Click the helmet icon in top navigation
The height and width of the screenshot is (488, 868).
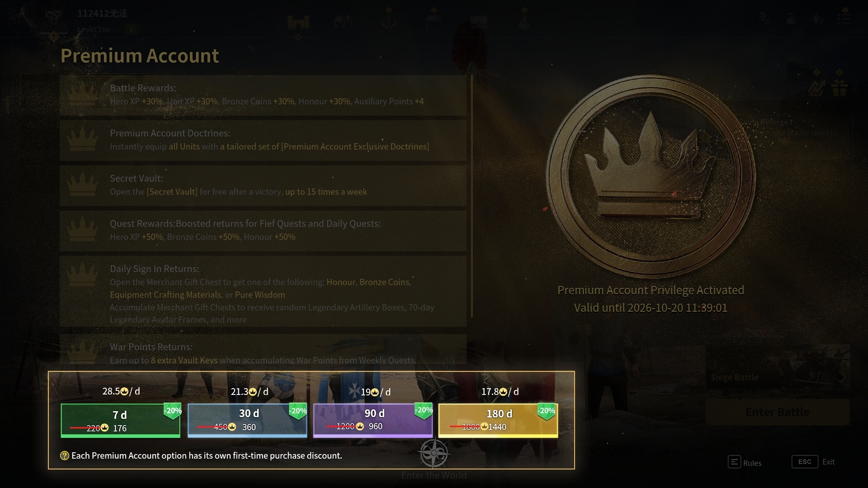click(343, 21)
